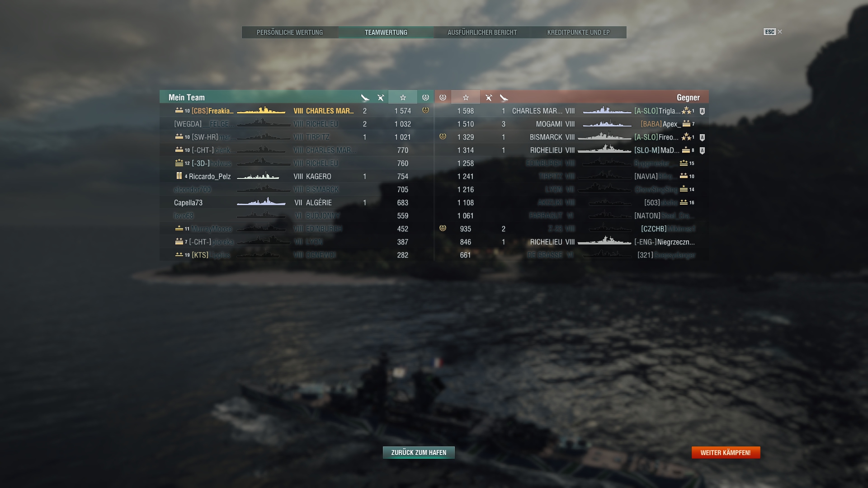Sort enemy team by ships destroyed icon
Screen dimensions: 868x488
pos(504,98)
